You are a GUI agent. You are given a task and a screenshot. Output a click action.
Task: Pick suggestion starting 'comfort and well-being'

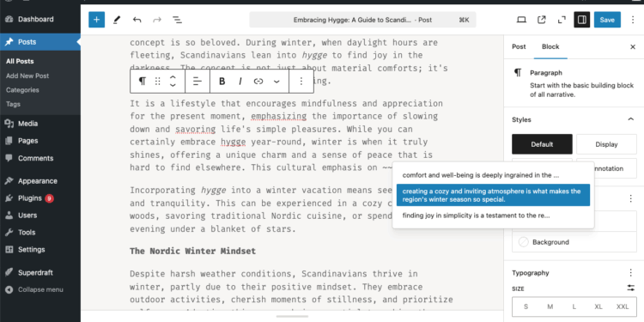tap(493, 175)
